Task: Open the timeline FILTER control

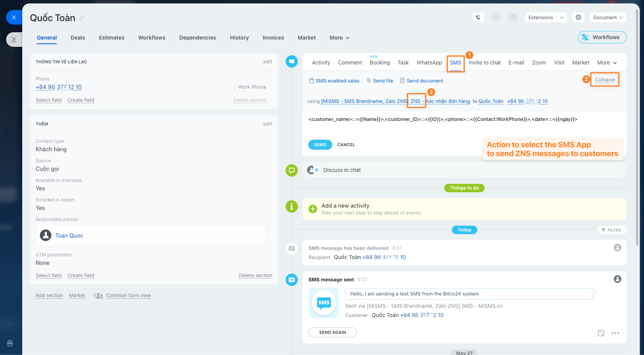Action: (x=611, y=230)
